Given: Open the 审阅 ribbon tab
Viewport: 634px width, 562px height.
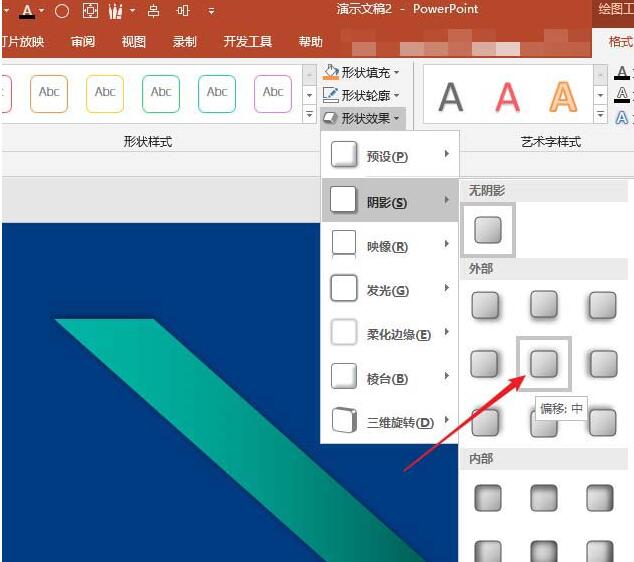Looking at the screenshot, I should (x=83, y=41).
